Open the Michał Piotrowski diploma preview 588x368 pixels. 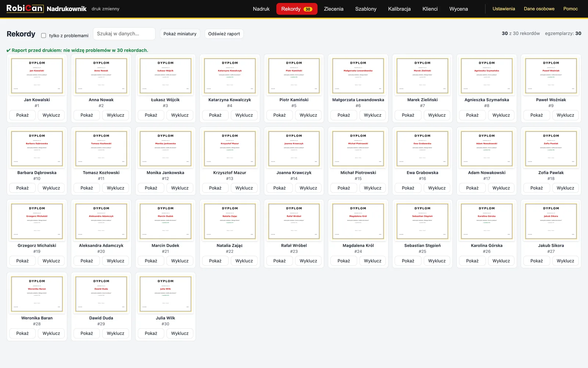point(358,149)
